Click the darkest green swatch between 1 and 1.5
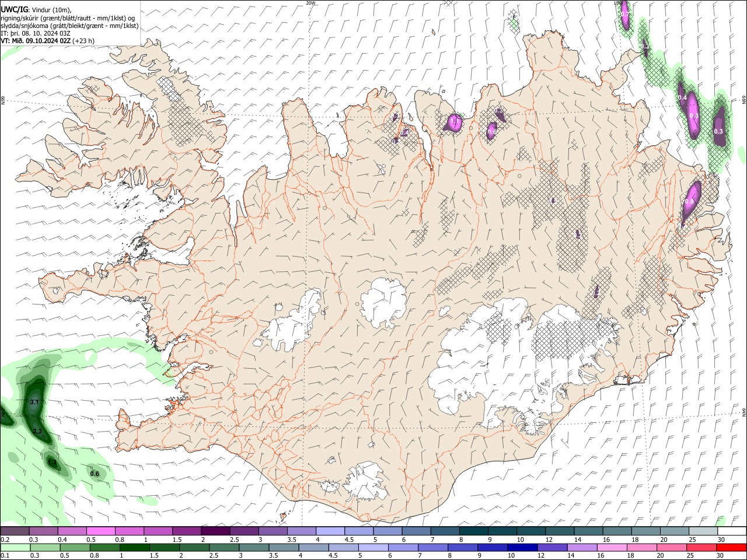The image size is (747, 560). tap(135, 548)
